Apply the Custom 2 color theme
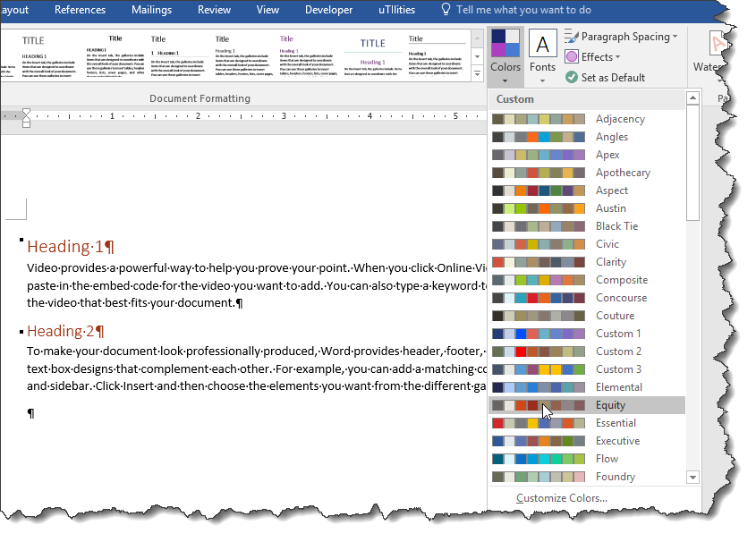The width and height of the screenshot is (756, 542). point(587,351)
